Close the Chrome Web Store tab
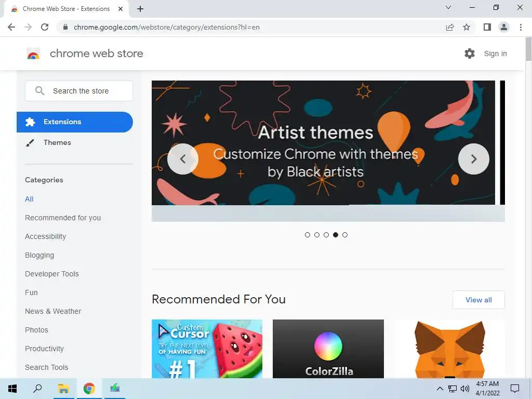 [x=121, y=9]
